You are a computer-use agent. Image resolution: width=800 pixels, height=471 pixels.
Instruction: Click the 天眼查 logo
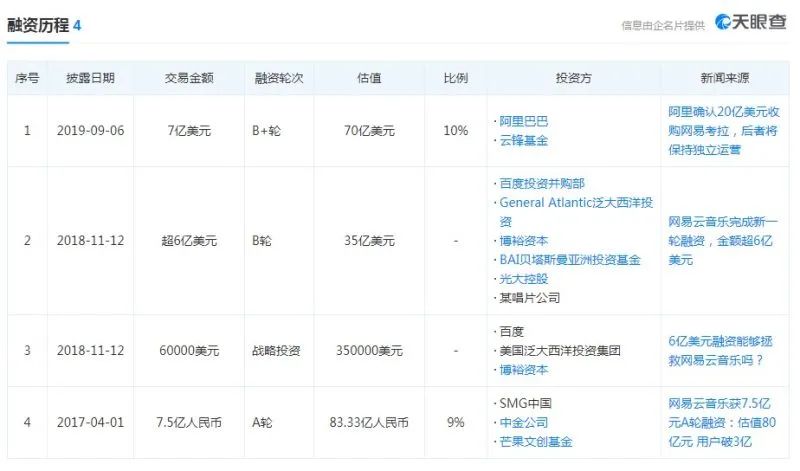pos(751,22)
